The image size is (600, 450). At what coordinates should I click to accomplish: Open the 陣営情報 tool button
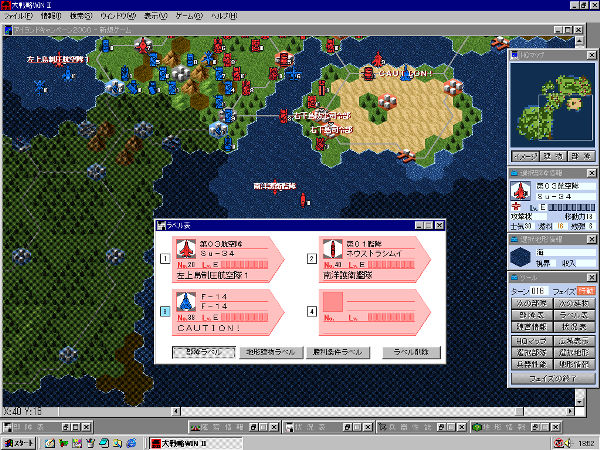pyautogui.click(x=532, y=327)
